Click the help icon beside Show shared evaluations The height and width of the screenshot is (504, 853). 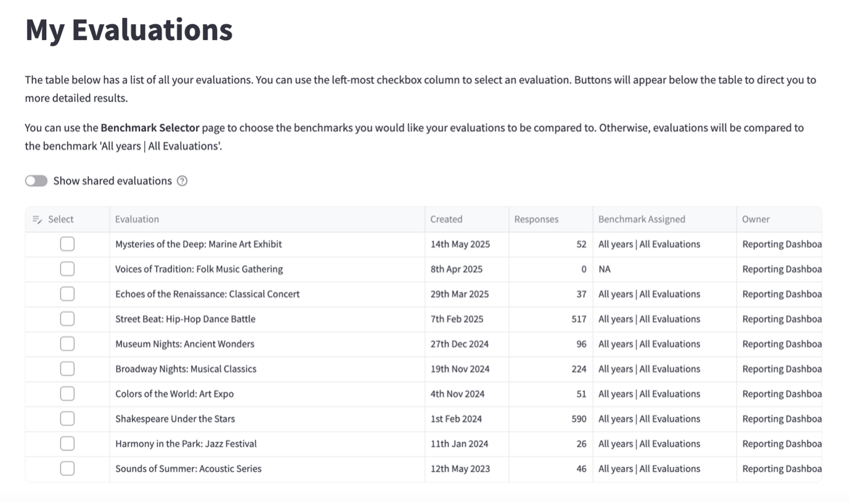pos(182,181)
